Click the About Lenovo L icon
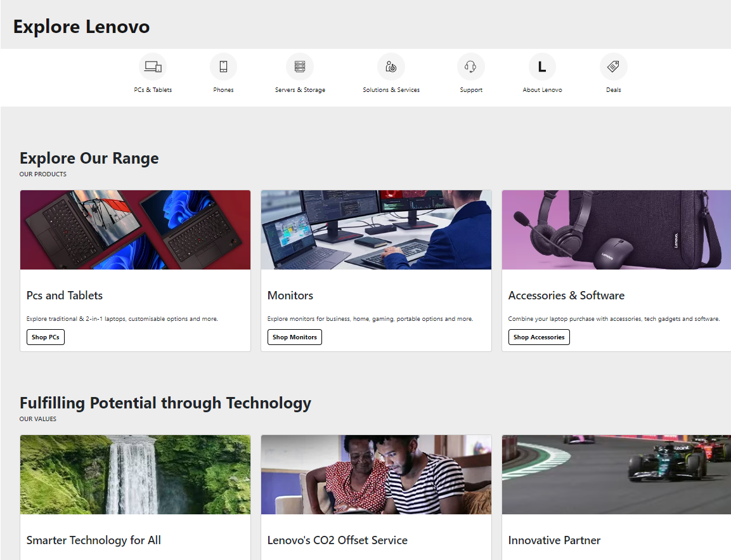 click(x=542, y=67)
